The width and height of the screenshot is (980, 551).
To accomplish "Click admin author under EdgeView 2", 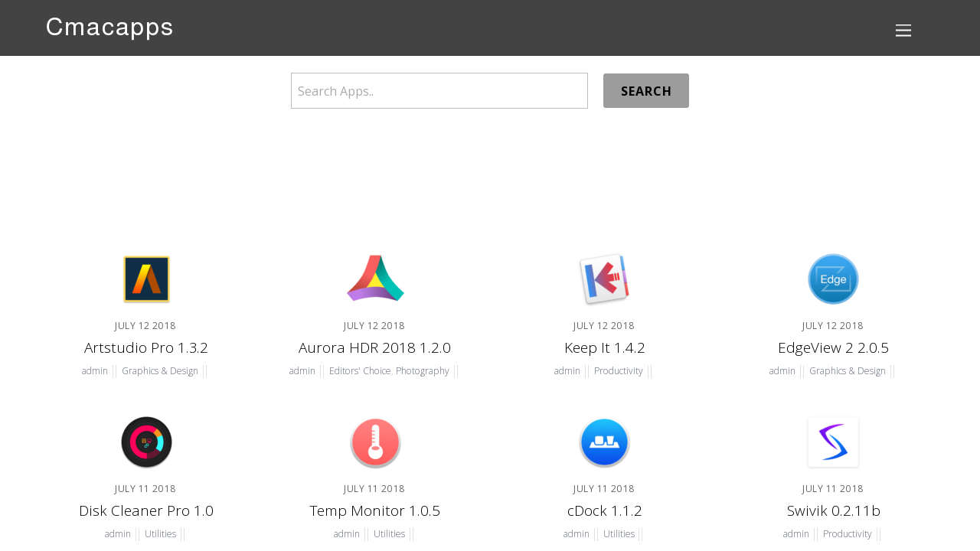I will click(782, 371).
